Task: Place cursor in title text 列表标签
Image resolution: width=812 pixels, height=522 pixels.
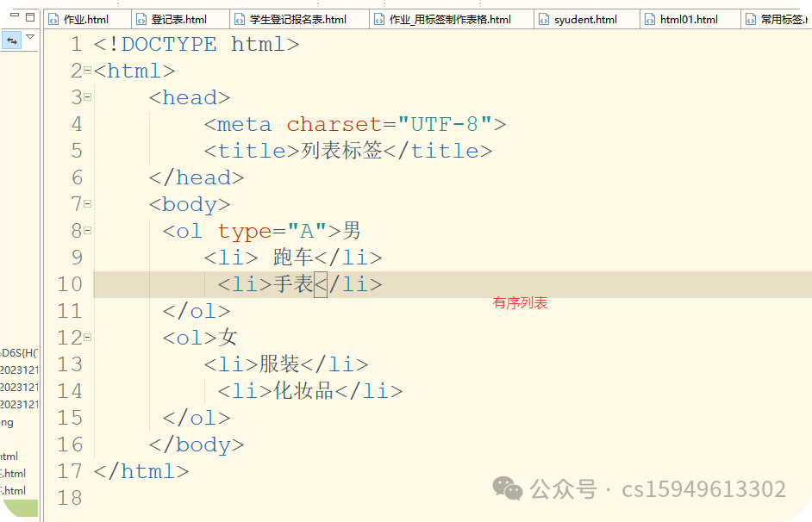Action: (x=341, y=151)
